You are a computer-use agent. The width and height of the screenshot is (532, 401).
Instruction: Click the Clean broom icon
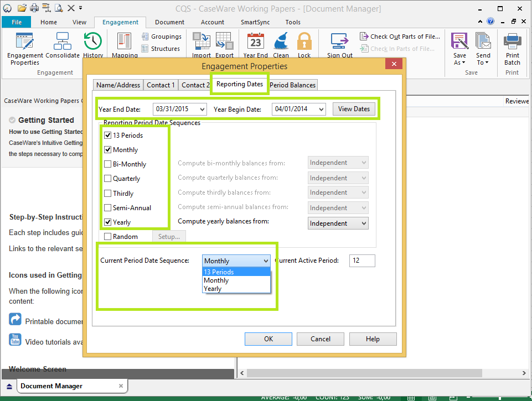coord(281,43)
